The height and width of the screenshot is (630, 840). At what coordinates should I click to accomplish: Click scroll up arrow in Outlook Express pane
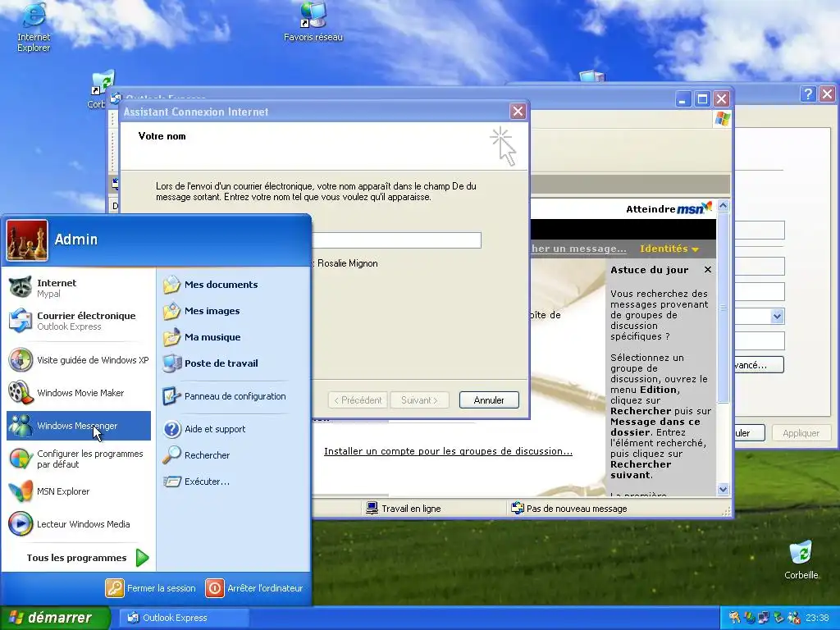(x=724, y=206)
